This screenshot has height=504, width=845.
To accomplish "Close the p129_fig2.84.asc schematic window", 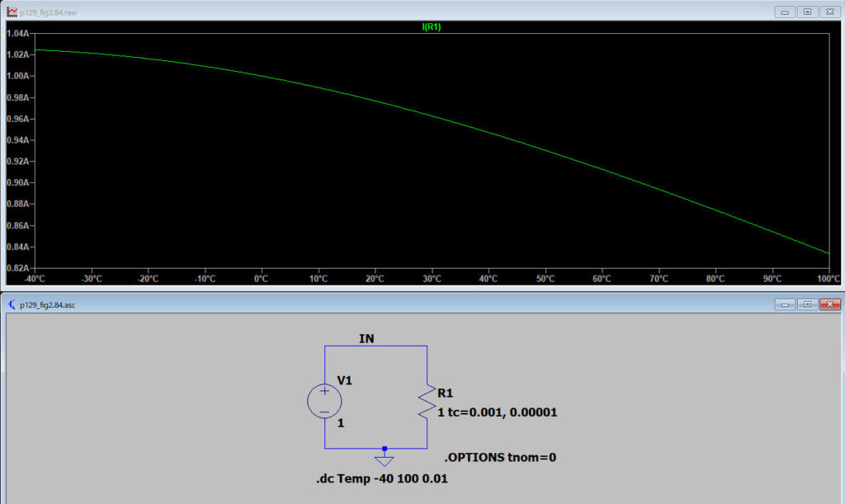I will click(x=830, y=304).
